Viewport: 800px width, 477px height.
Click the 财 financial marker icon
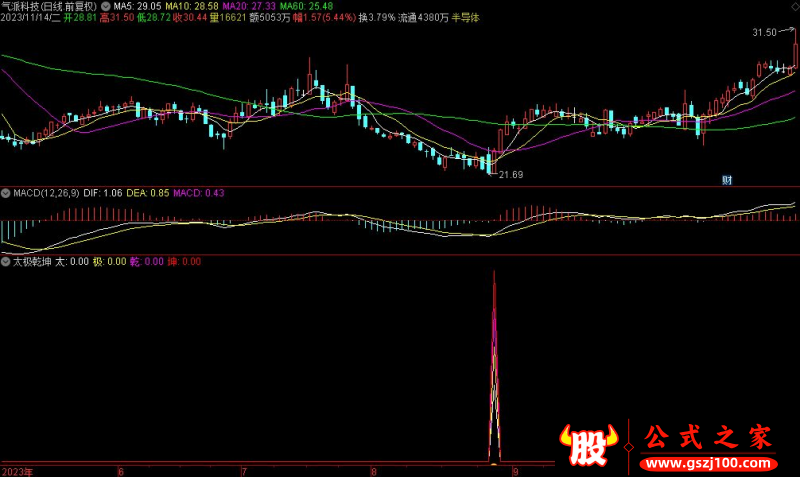tap(727, 180)
